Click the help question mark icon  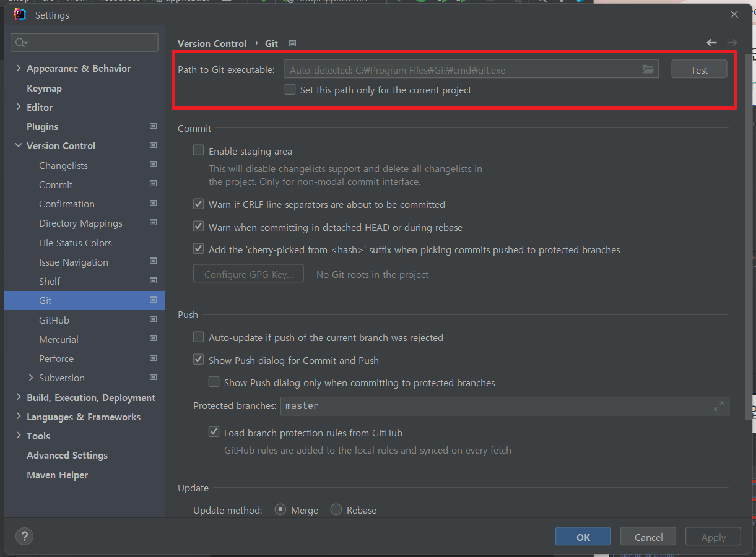pyautogui.click(x=24, y=536)
